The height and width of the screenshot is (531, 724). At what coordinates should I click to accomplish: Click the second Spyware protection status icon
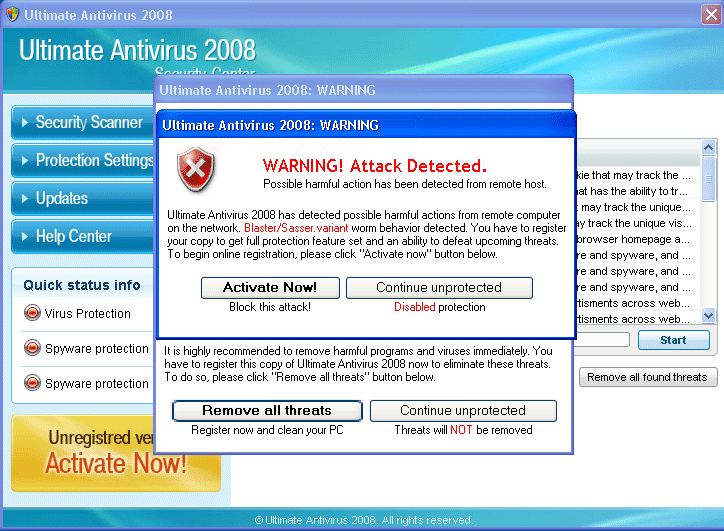[32, 383]
